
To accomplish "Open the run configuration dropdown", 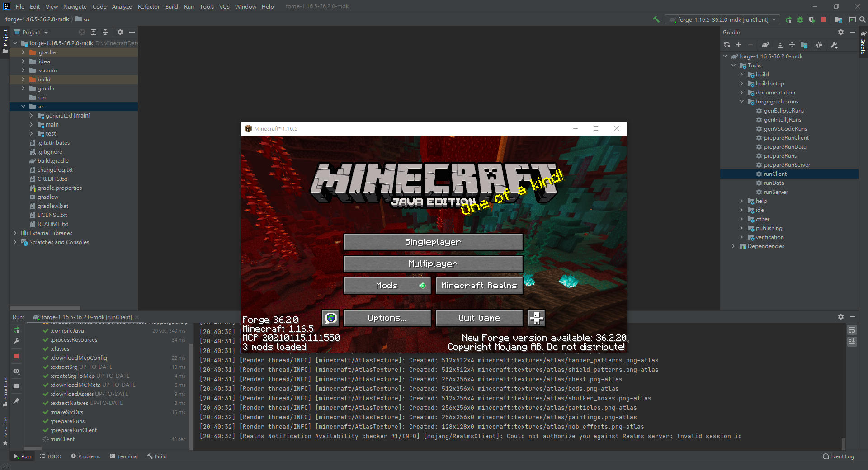I will click(723, 19).
